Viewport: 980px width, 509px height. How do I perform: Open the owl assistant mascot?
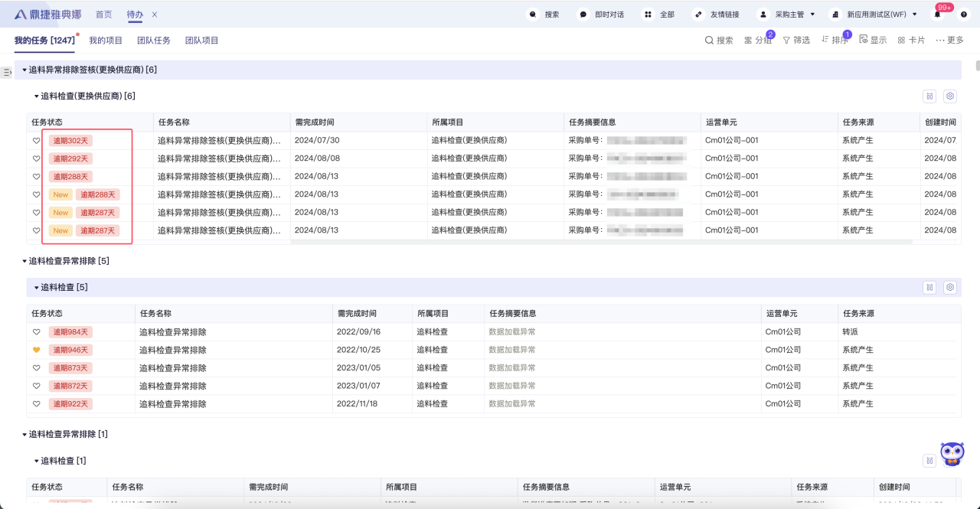tap(952, 454)
